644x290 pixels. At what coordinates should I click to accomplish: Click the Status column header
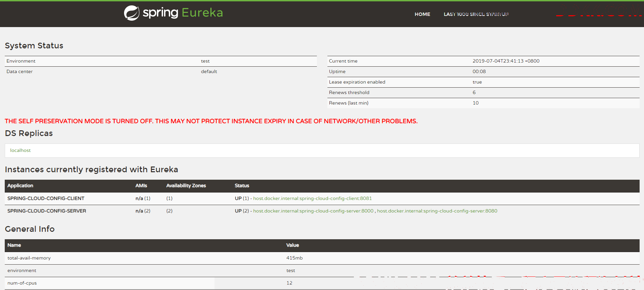(242, 185)
